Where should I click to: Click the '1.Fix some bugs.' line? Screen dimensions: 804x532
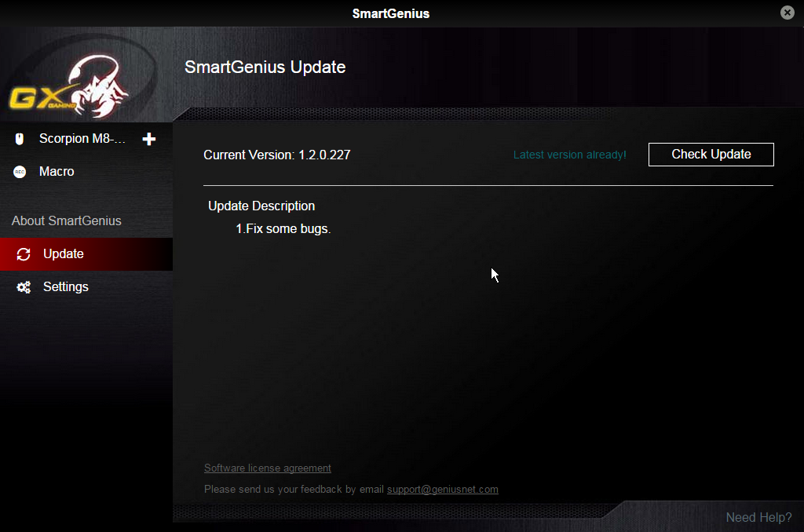point(283,228)
